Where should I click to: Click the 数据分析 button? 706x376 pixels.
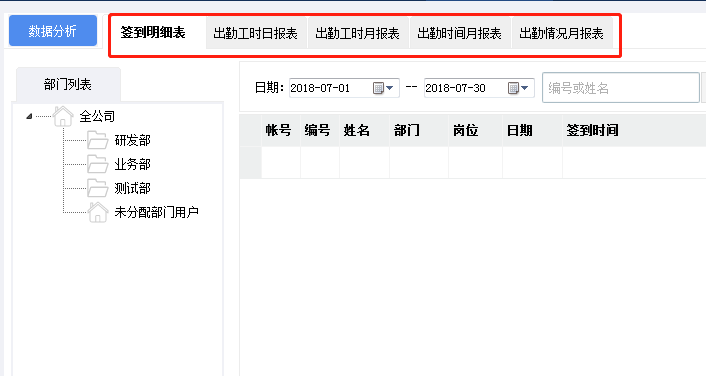(x=53, y=31)
